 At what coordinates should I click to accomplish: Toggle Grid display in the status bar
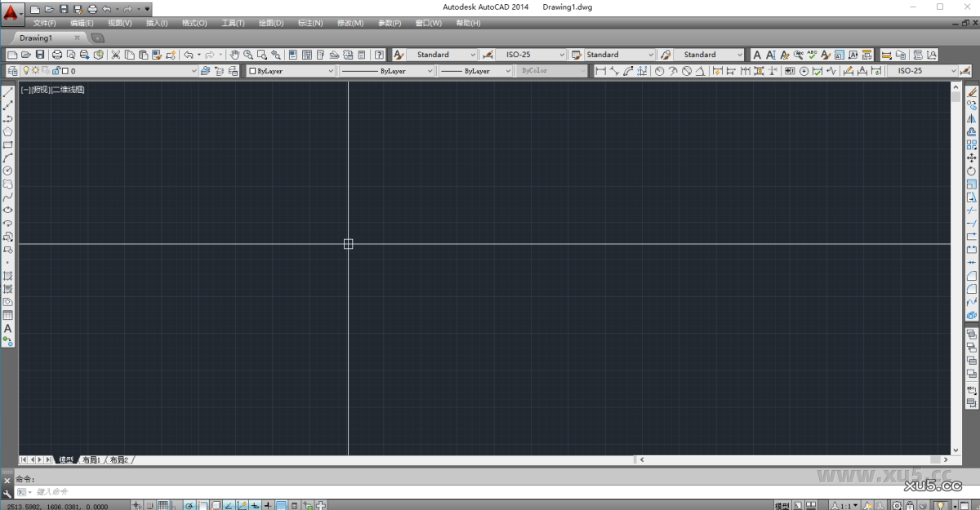(163, 504)
